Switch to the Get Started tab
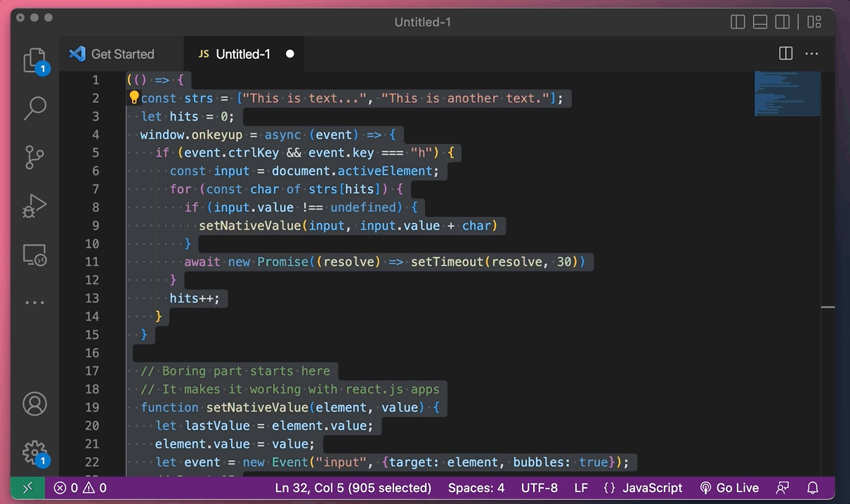The width and height of the screenshot is (850, 504). [x=112, y=54]
